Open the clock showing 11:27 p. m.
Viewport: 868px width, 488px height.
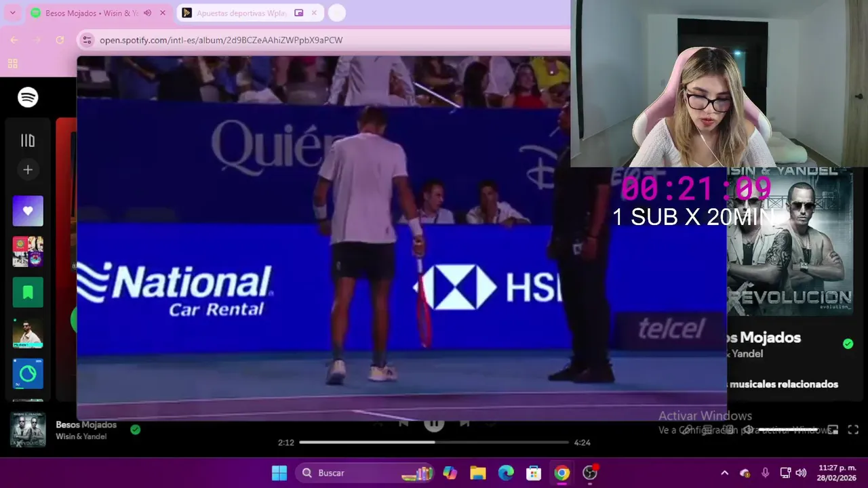pyautogui.click(x=837, y=472)
